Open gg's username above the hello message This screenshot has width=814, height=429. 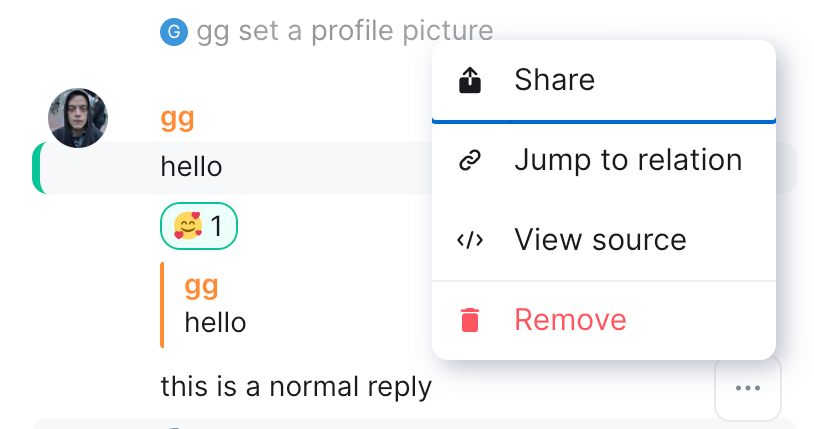click(177, 118)
